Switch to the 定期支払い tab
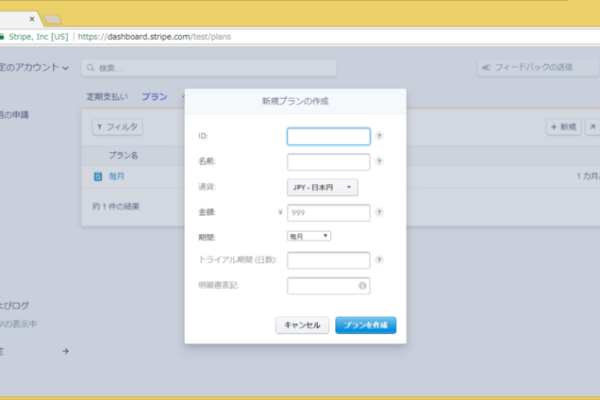 click(108, 97)
